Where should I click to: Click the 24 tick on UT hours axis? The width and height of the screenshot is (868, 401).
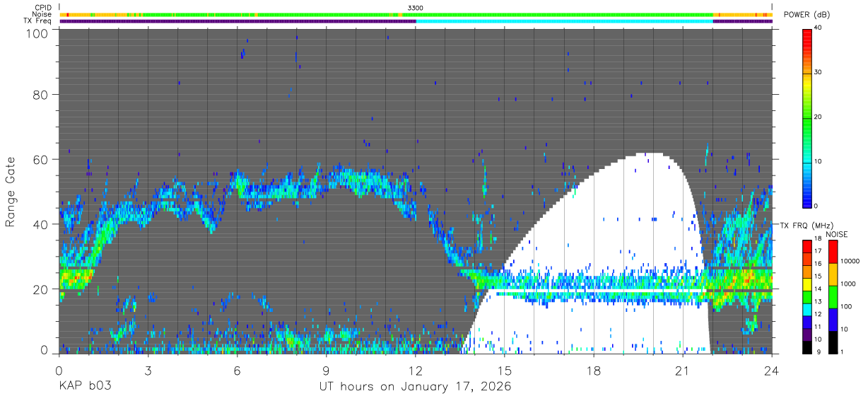(772, 370)
